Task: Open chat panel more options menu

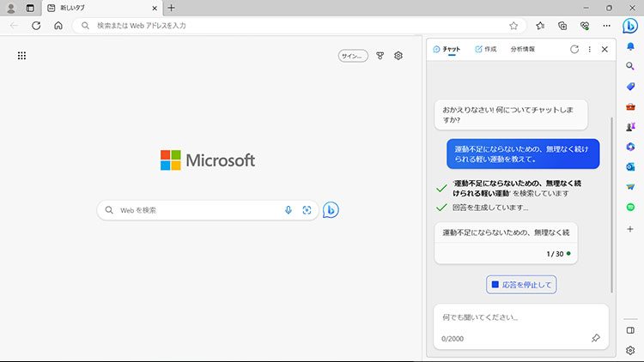Action: tap(589, 49)
